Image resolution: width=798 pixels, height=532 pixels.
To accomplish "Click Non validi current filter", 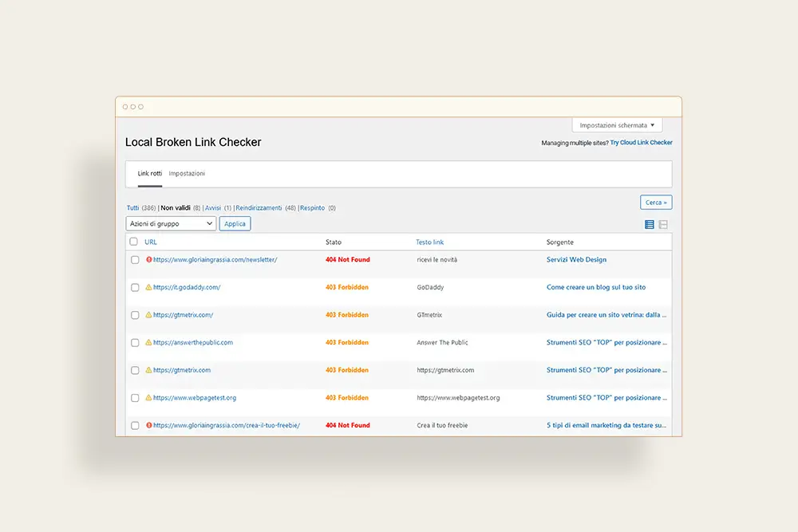I will coord(176,208).
